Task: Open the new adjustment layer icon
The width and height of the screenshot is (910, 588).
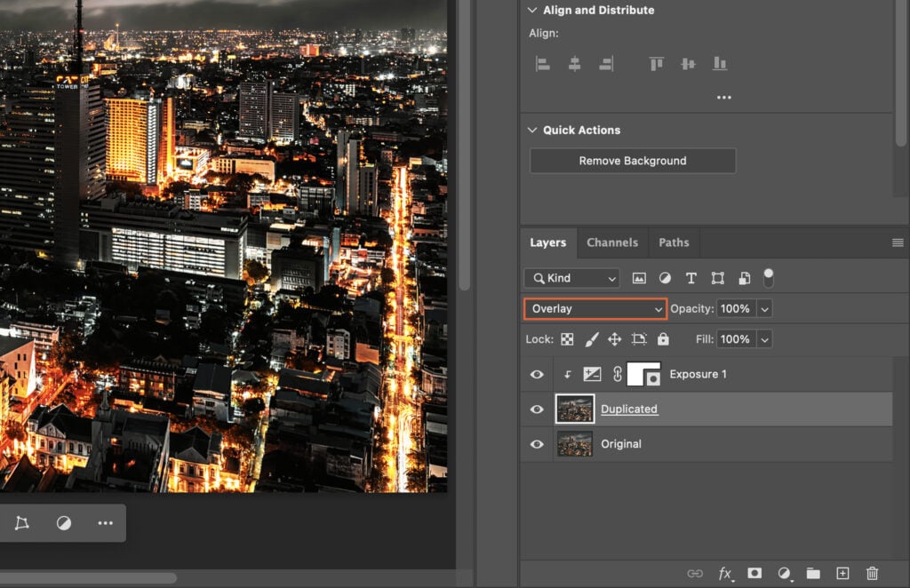Action: (783, 573)
